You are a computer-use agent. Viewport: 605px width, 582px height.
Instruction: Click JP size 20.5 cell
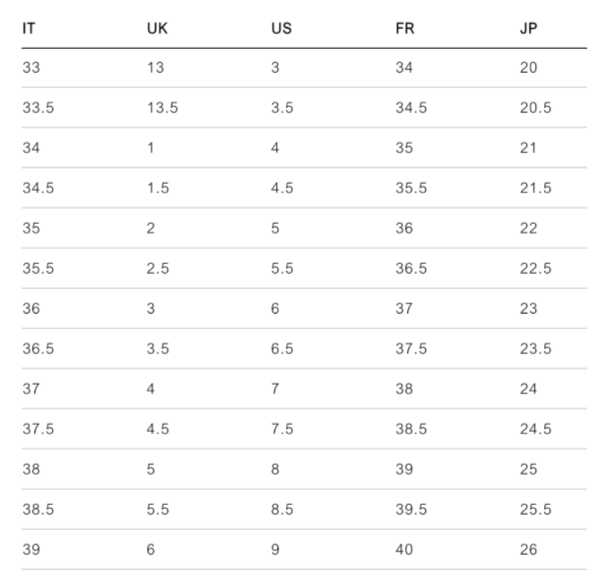[536, 108]
